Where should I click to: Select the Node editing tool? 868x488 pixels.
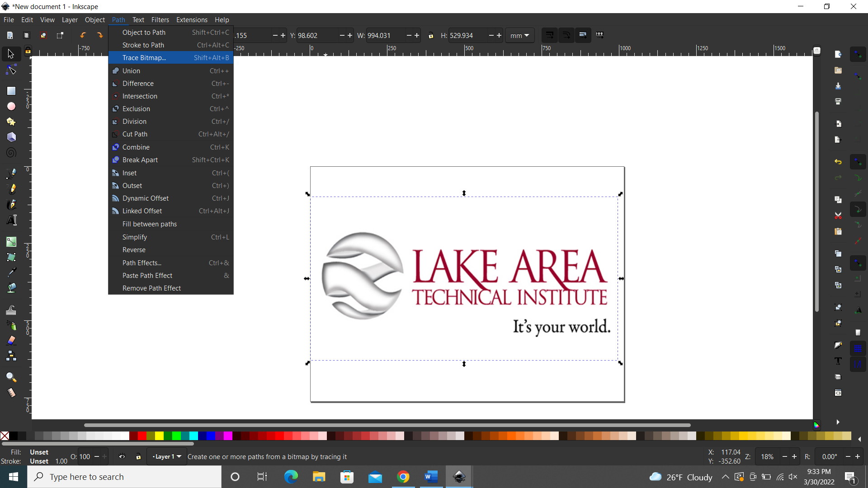pyautogui.click(x=10, y=69)
